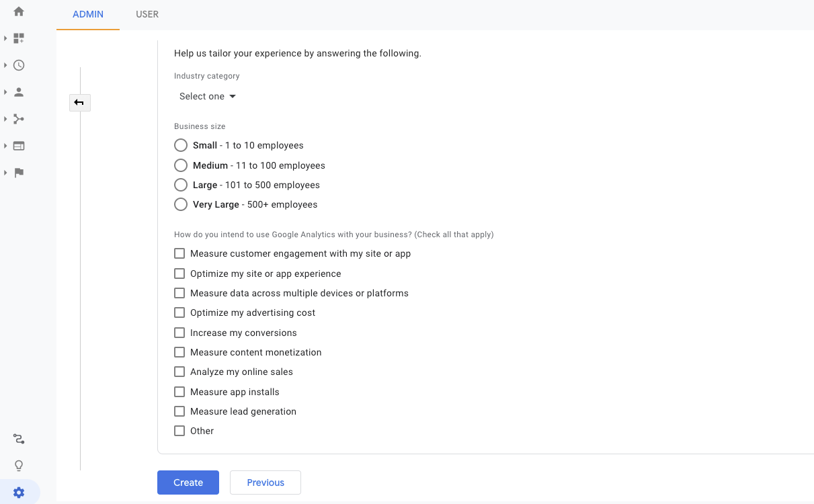This screenshot has height=504, width=814.
Task: Open Acquisition icon in sidebar
Action: (x=19, y=119)
